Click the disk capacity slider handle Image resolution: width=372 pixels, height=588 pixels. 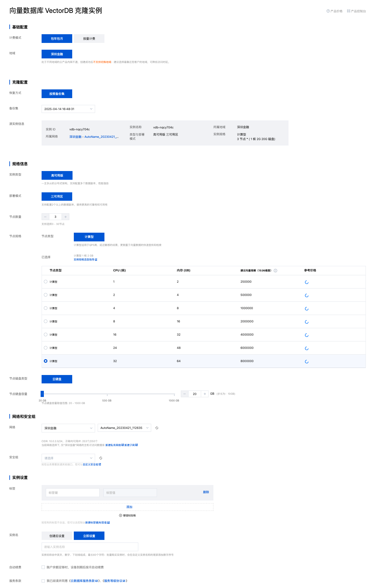tap(42, 394)
